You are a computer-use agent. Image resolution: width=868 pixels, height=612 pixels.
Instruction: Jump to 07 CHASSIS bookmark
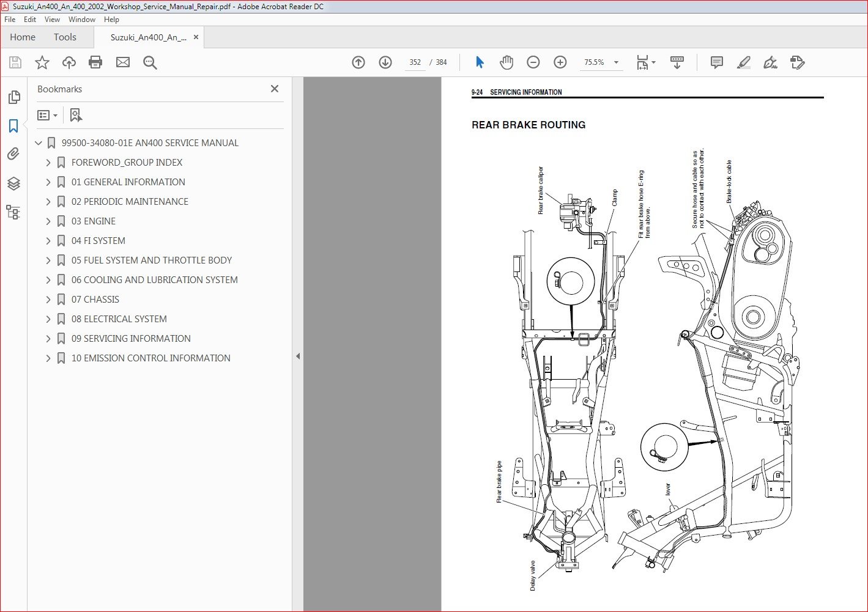pos(95,300)
